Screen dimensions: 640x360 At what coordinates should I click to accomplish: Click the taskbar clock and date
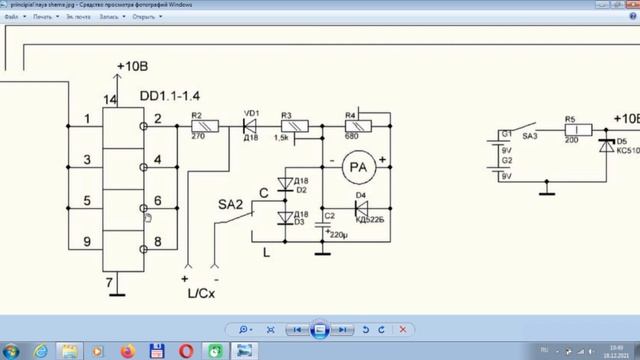point(616,351)
